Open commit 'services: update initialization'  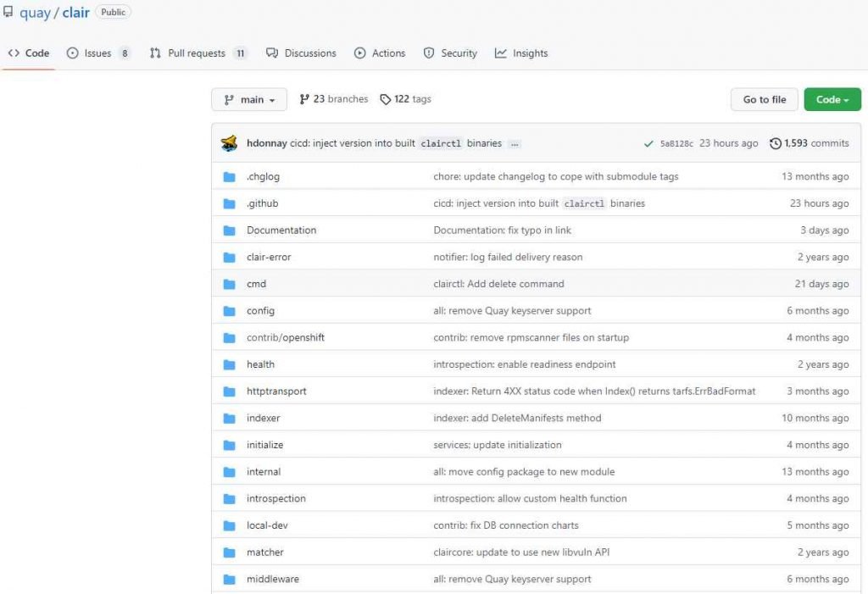(498, 445)
